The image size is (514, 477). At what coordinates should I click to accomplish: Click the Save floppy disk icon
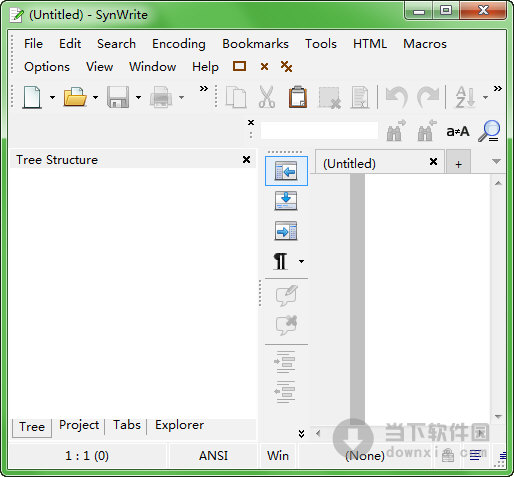coord(118,97)
